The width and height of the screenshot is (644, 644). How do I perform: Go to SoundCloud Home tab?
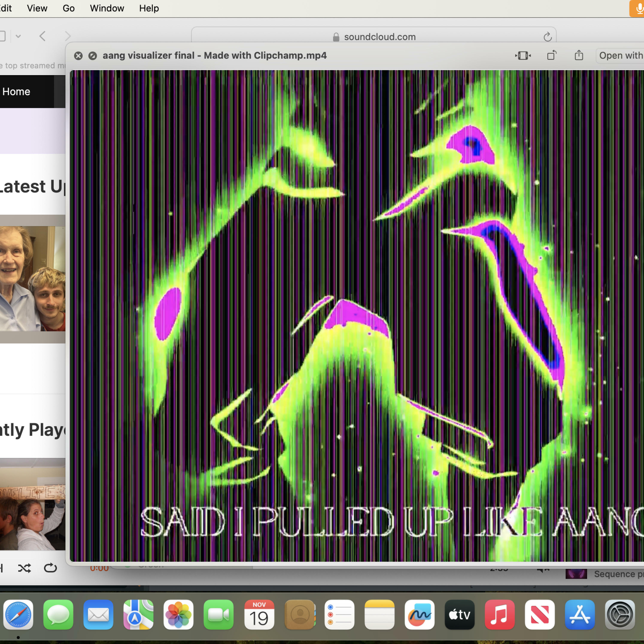pos(16,91)
